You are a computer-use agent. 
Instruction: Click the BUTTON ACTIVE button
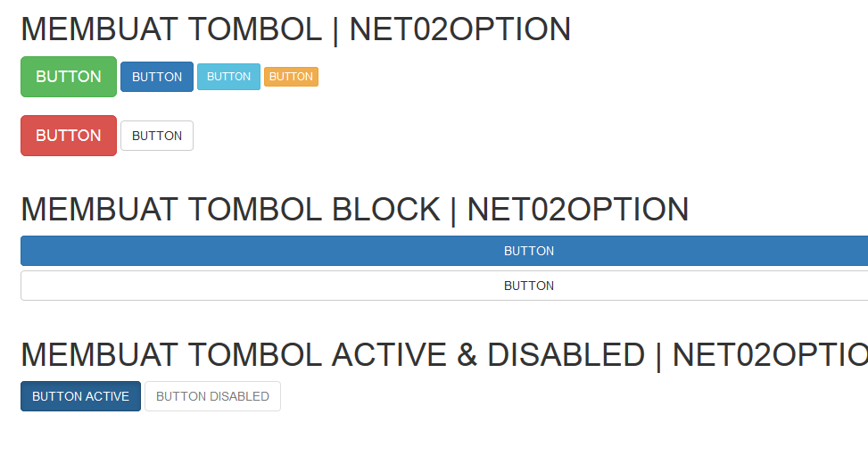80,396
